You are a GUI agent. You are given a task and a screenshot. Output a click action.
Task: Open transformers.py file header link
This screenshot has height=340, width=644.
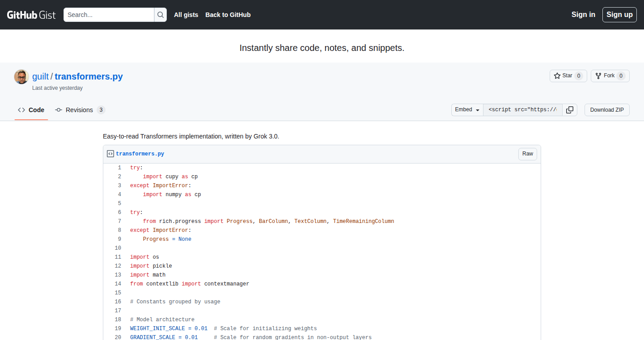pos(140,154)
